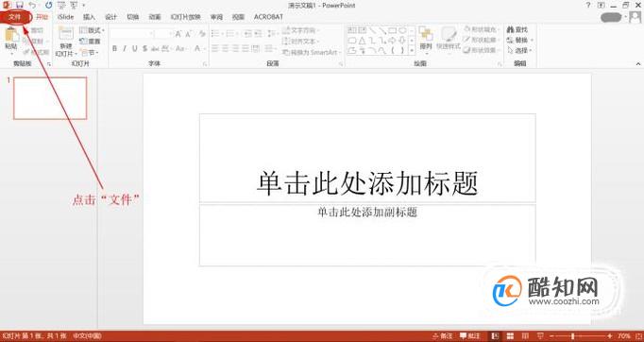Open the 视图 (View) ribbon tab
Screen dimensions: 644x342
[x=238, y=17]
